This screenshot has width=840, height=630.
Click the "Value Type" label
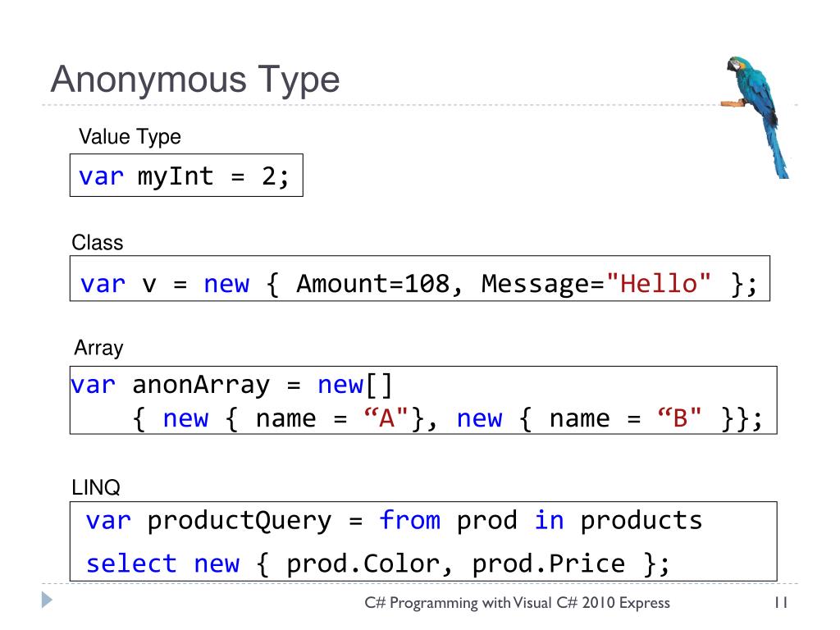[130, 137]
